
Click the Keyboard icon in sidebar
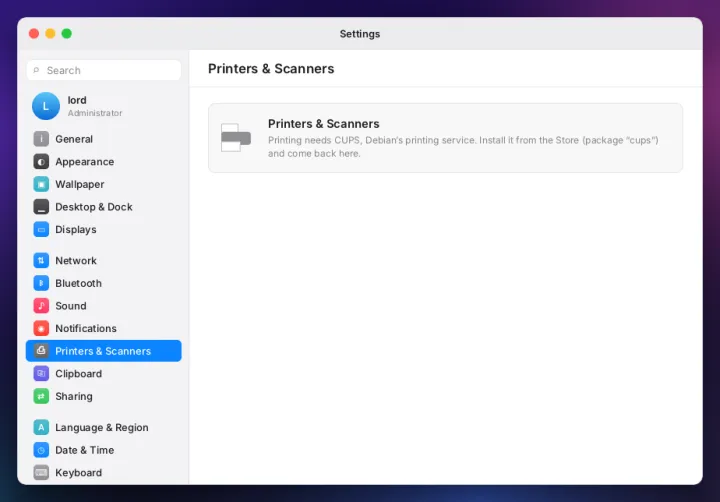coord(41,473)
